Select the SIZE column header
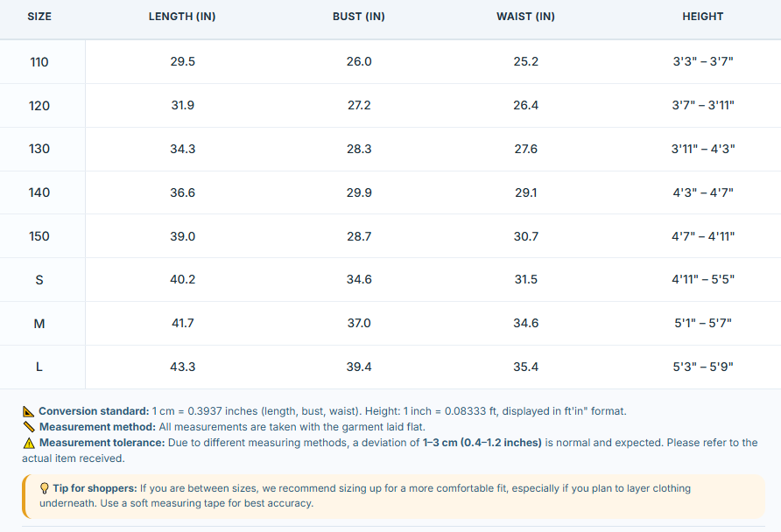 point(39,17)
